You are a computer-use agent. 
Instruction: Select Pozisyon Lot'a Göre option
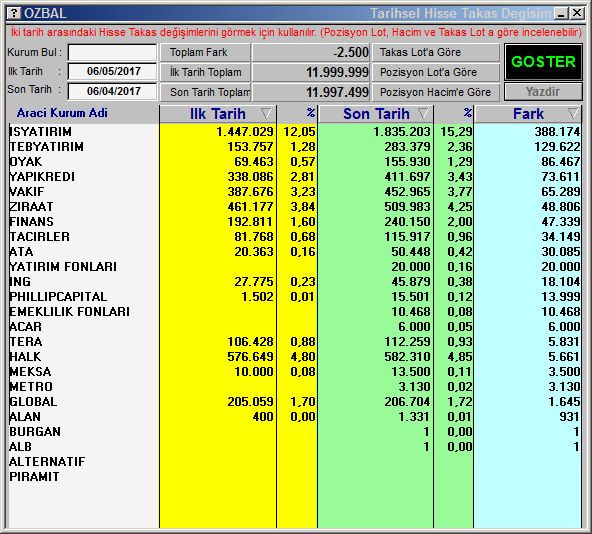pos(436,72)
